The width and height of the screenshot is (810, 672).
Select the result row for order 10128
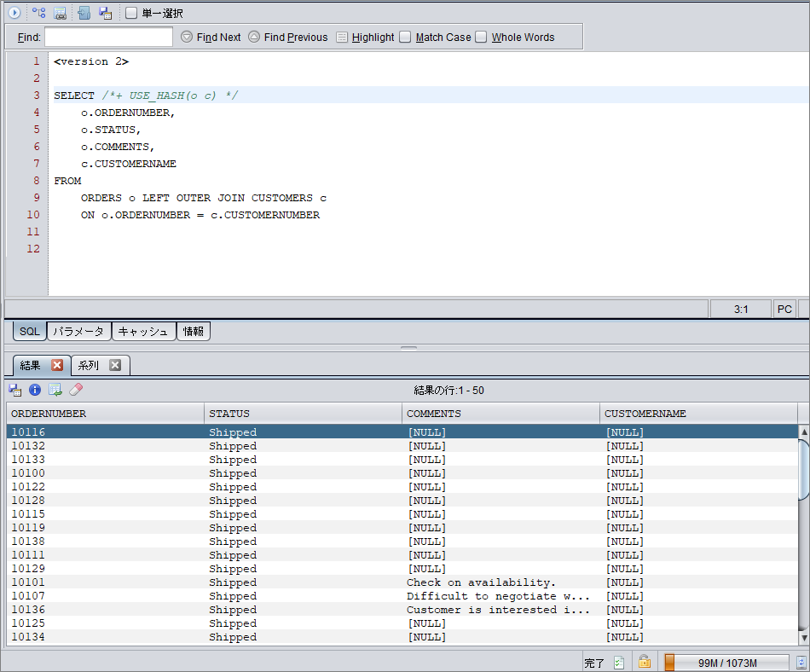point(402,500)
